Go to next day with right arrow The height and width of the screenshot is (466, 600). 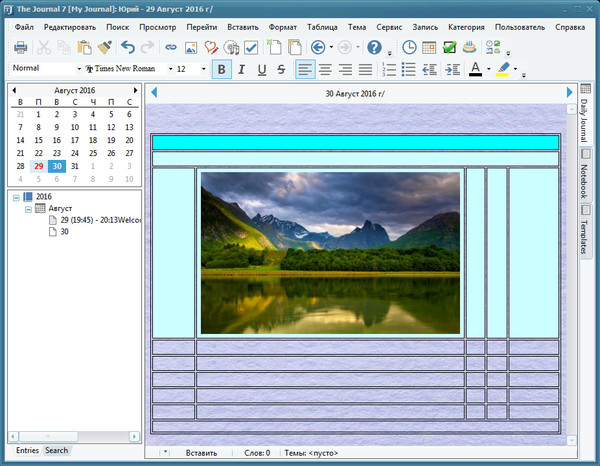click(x=569, y=93)
